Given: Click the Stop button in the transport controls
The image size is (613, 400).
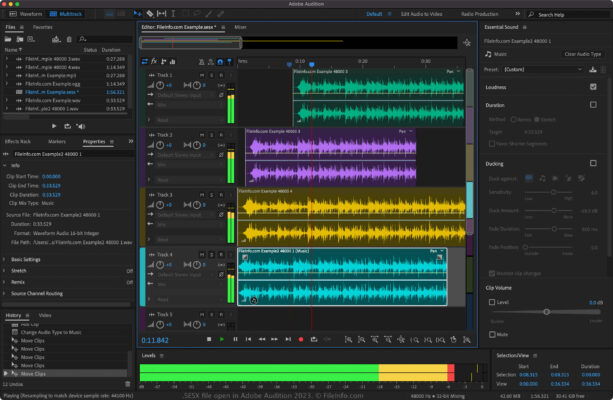Looking at the screenshot, I should point(208,339).
